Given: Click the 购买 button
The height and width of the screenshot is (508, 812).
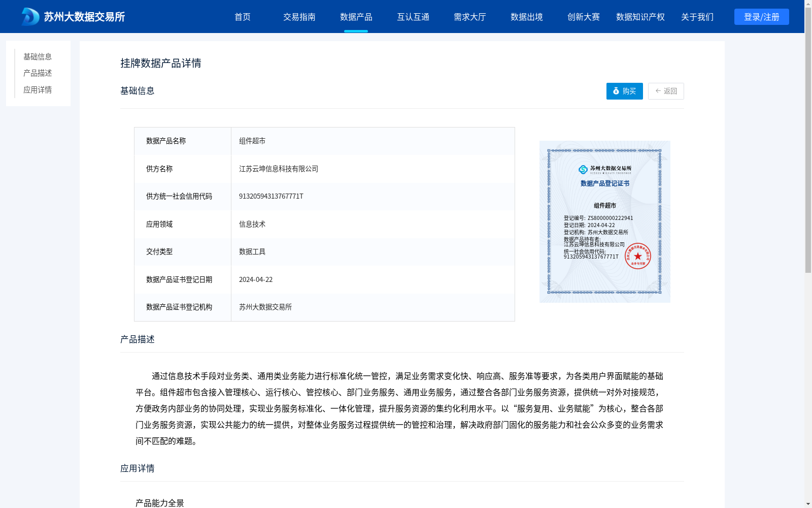Looking at the screenshot, I should (x=624, y=91).
